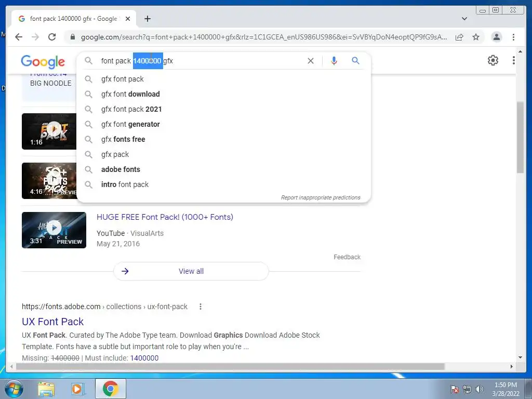The width and height of the screenshot is (532, 399).
Task: Open Action Center flag icon
Action: [x=455, y=389]
